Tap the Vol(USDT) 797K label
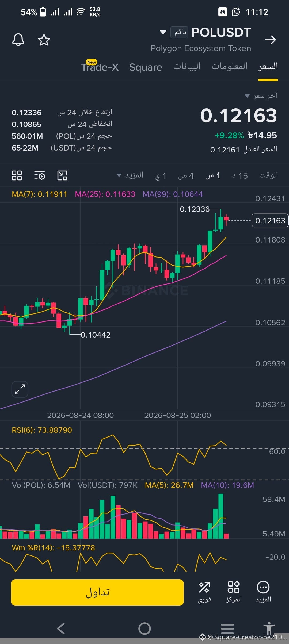 click(108, 485)
